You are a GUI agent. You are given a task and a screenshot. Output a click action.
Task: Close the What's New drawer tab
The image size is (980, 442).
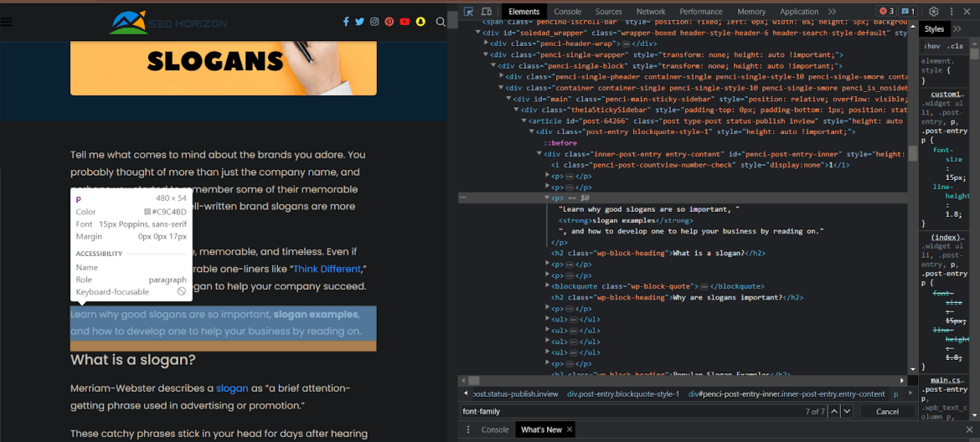(570, 430)
